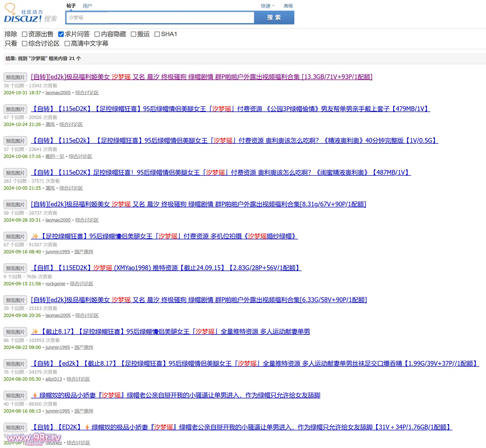Click sparkle icon on the 2024-08-22 post title

click(x=35, y=332)
